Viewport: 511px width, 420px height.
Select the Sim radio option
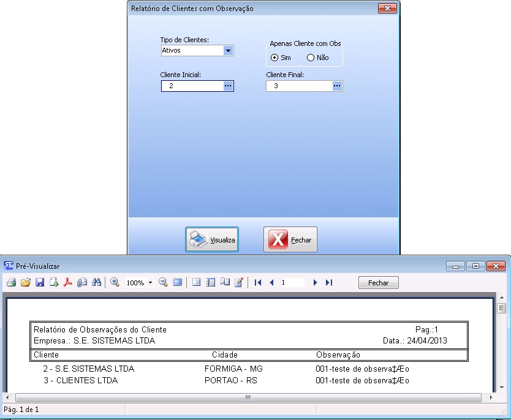click(274, 58)
